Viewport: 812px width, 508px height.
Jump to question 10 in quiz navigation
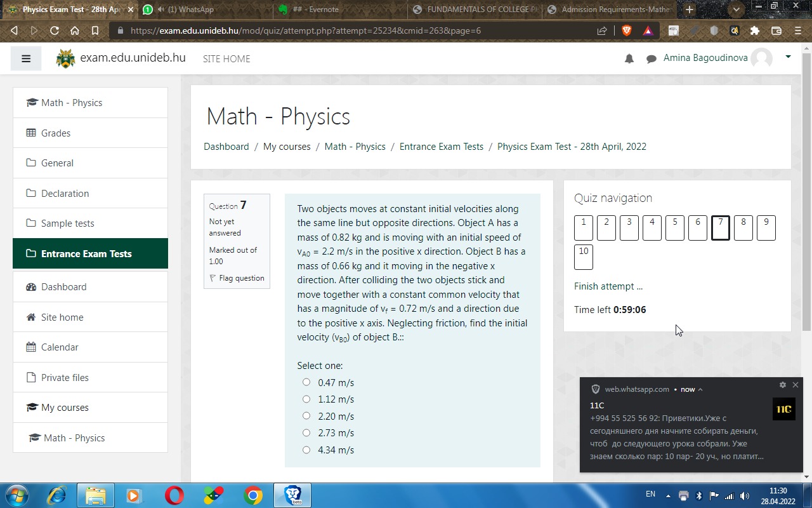pyautogui.click(x=583, y=257)
